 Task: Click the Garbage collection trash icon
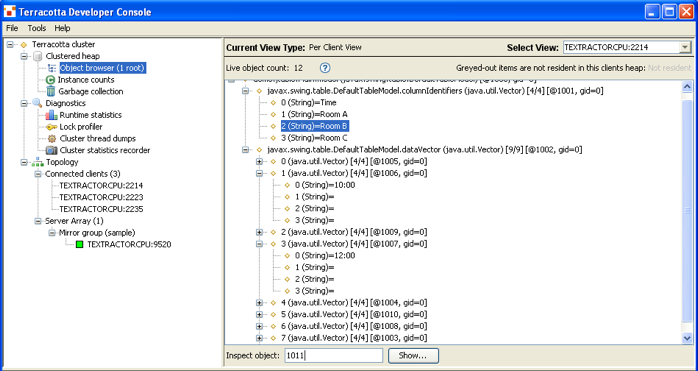(51, 91)
